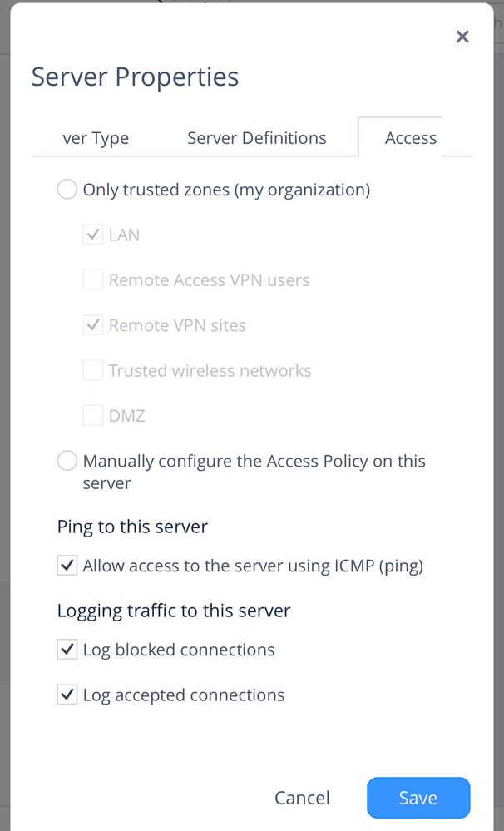The image size is (504, 831).
Task: Toggle the DMZ checkbox
Action: click(x=93, y=415)
